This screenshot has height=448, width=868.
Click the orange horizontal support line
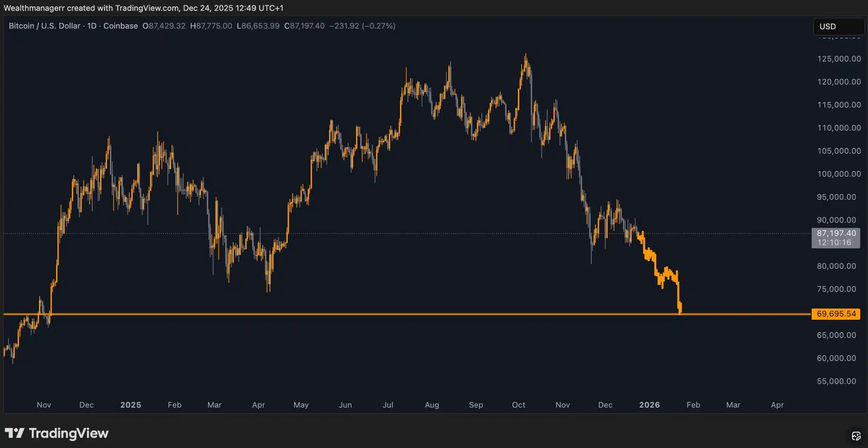tap(378, 314)
